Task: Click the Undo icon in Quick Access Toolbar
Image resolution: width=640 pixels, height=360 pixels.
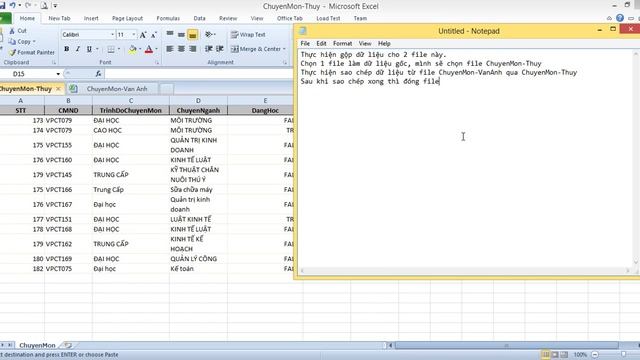Action: click(x=13, y=6)
